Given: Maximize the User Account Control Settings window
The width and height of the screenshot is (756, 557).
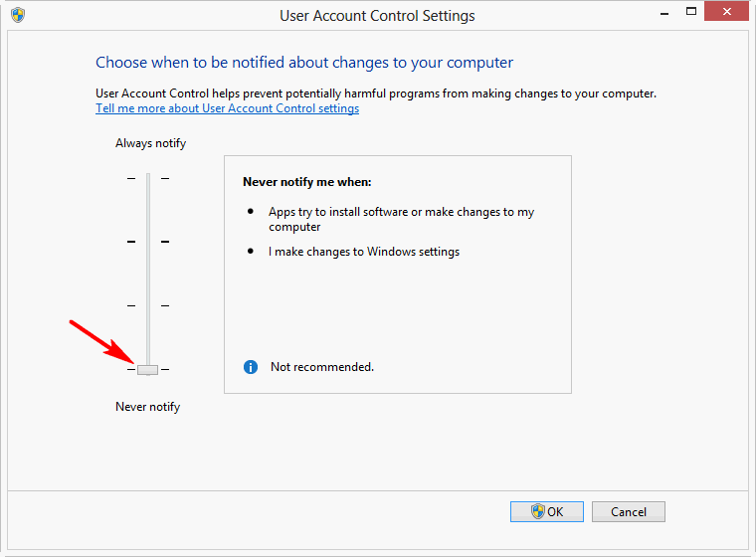Looking at the screenshot, I should pyautogui.click(x=691, y=12).
